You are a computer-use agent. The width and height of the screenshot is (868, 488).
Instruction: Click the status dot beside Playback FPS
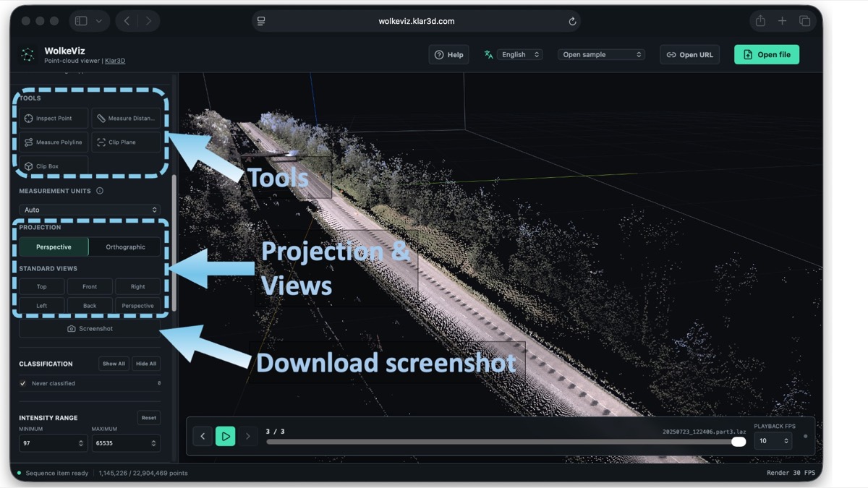point(805,436)
